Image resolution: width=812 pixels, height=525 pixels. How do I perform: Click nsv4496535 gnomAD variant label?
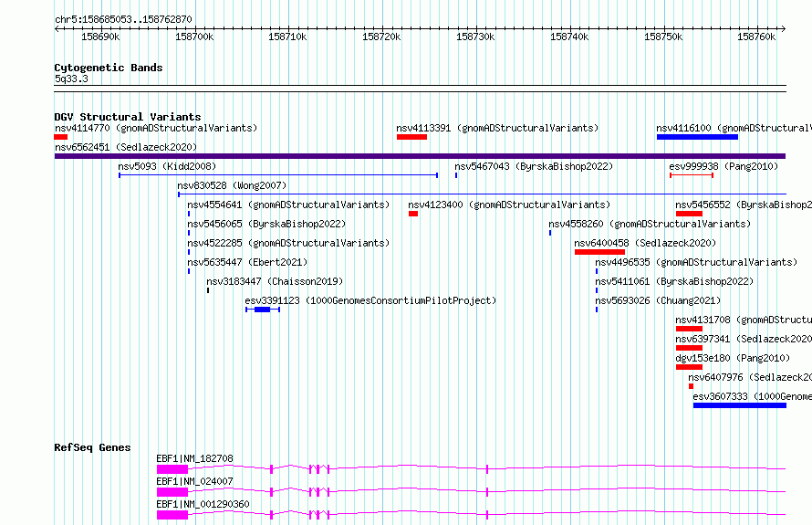point(696,262)
